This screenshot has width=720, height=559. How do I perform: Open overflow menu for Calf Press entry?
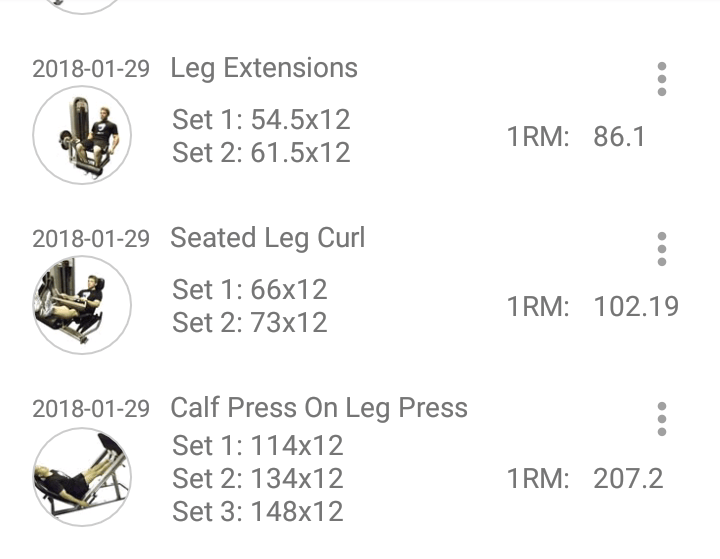[x=661, y=419]
